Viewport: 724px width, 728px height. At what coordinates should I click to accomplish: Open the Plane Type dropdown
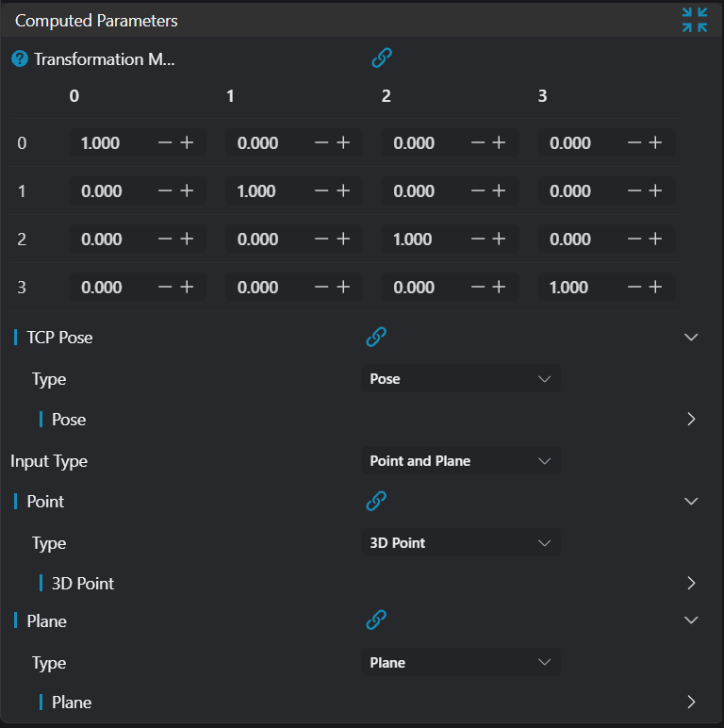point(461,663)
